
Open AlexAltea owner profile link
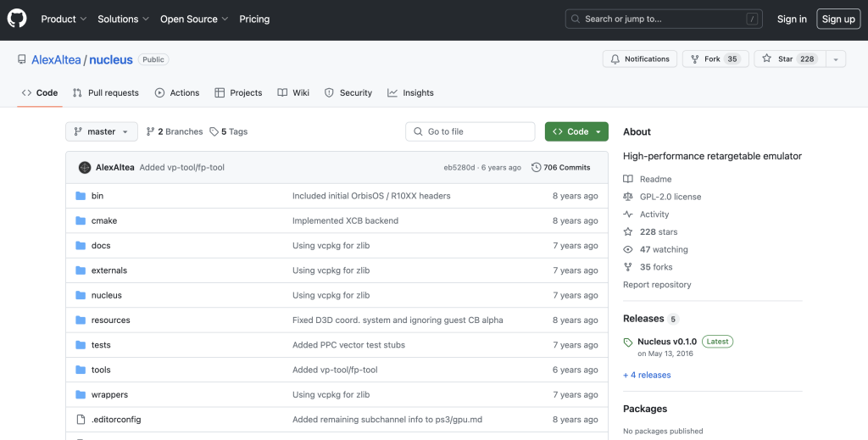[56, 60]
